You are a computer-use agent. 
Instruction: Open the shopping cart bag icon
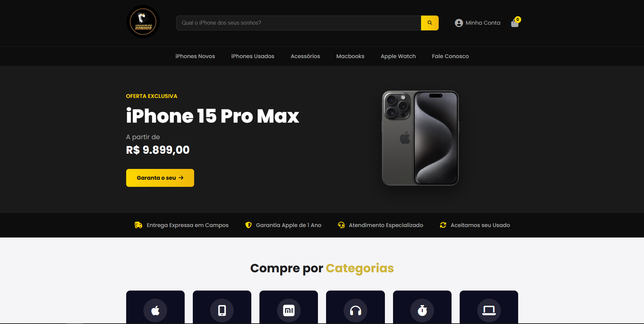[x=515, y=23]
